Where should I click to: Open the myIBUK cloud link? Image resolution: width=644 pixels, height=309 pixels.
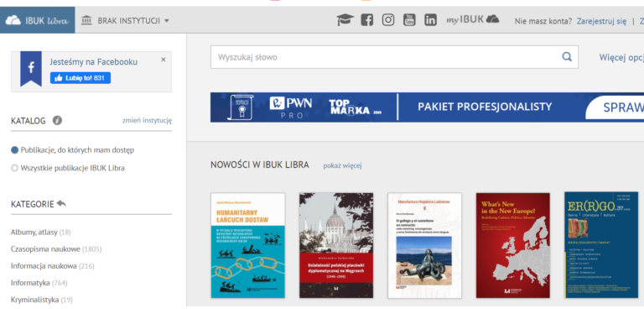(473, 19)
